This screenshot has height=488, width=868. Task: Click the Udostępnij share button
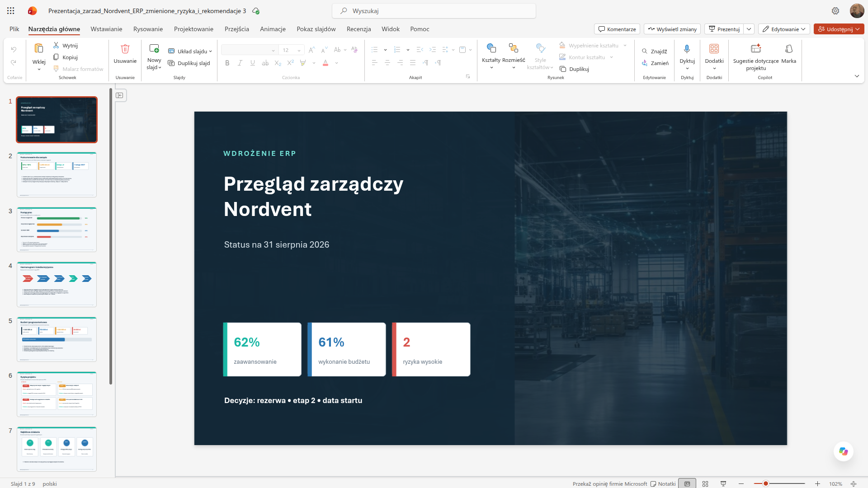click(839, 29)
